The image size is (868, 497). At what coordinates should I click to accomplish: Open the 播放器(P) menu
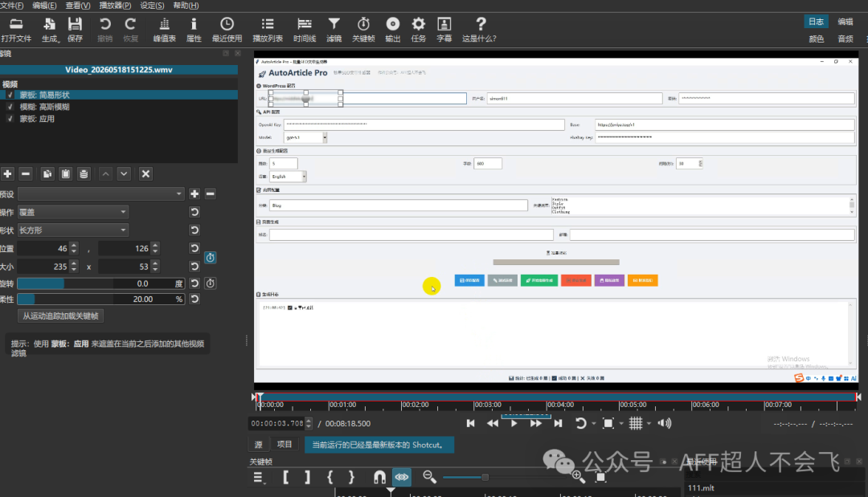point(115,6)
